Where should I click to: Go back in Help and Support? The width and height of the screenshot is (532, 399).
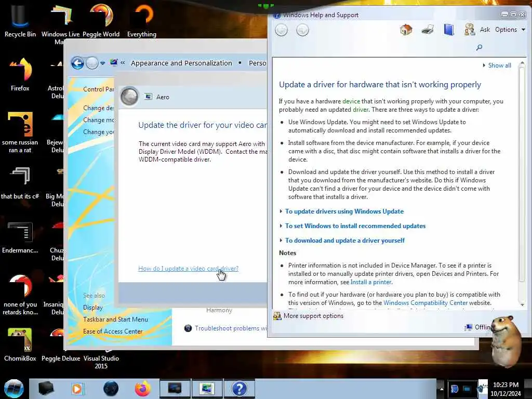281,30
